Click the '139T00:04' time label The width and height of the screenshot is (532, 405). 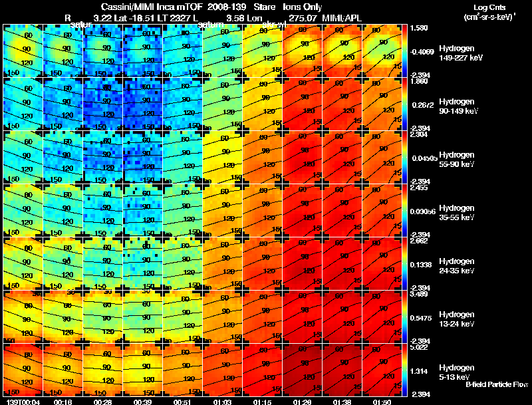coord(23,402)
